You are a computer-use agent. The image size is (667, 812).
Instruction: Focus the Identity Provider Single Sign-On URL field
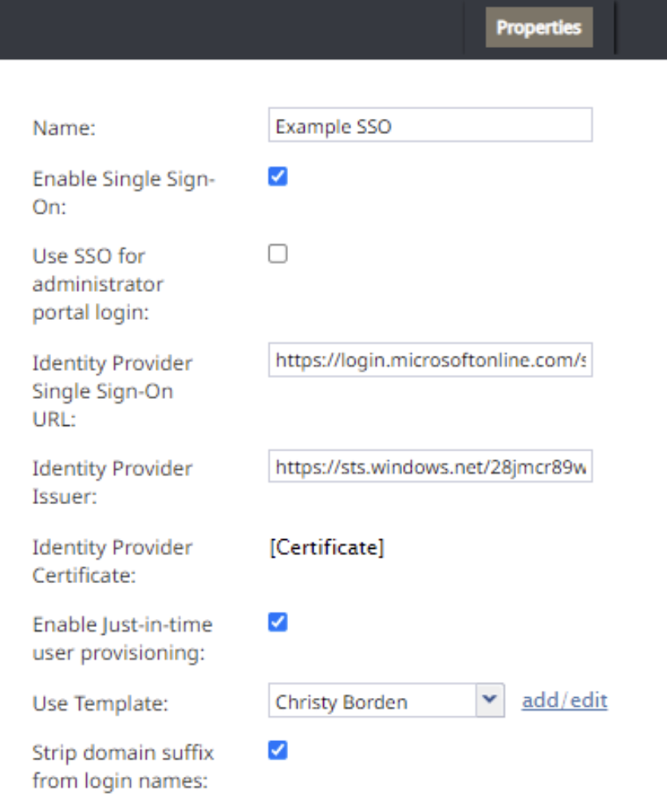click(x=430, y=360)
